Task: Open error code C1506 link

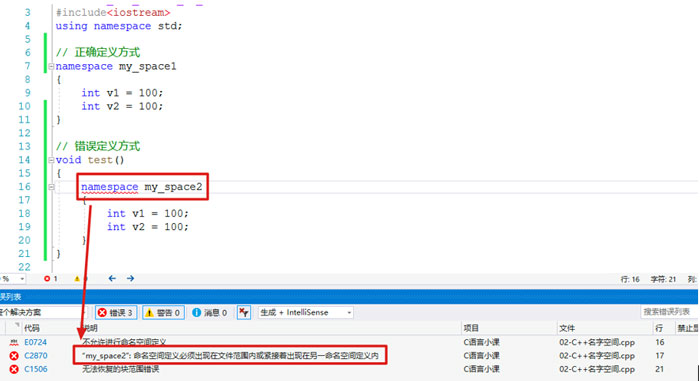Action: coord(36,369)
